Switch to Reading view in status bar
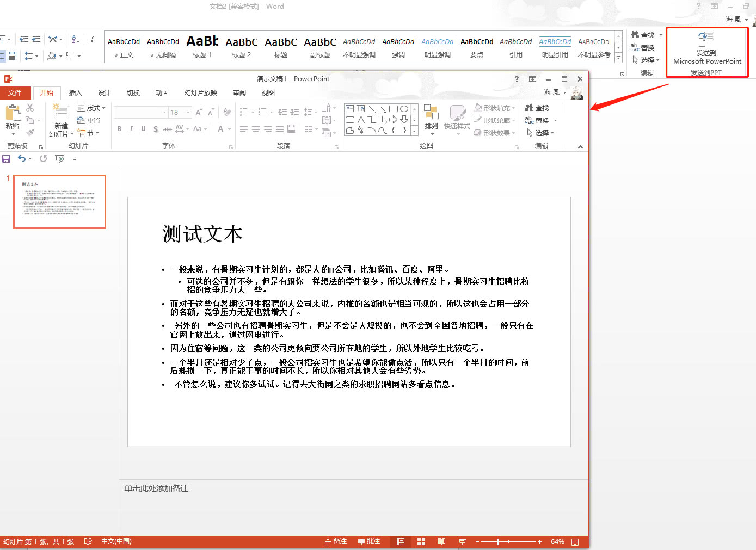 (441, 541)
